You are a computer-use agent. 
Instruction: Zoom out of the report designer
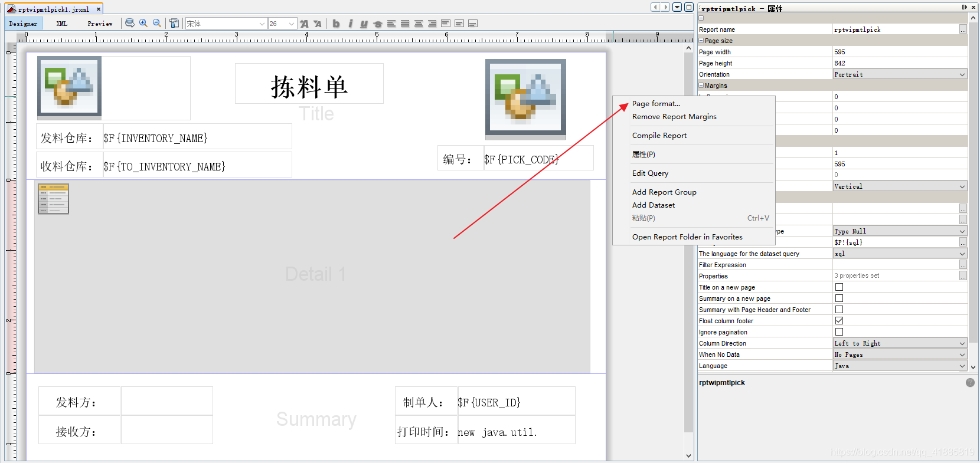click(157, 23)
